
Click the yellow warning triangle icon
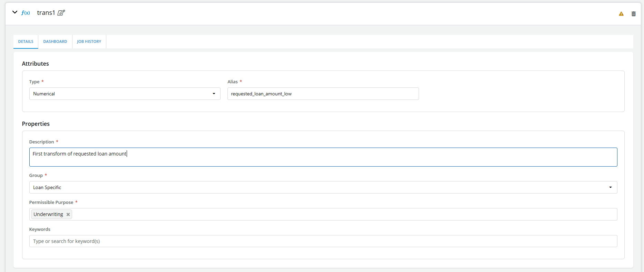pyautogui.click(x=621, y=14)
